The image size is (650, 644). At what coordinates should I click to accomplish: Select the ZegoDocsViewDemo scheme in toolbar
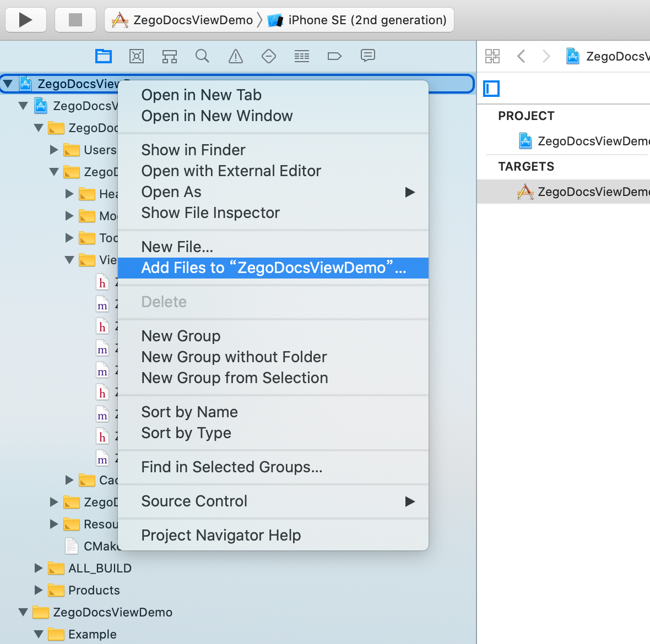point(183,20)
